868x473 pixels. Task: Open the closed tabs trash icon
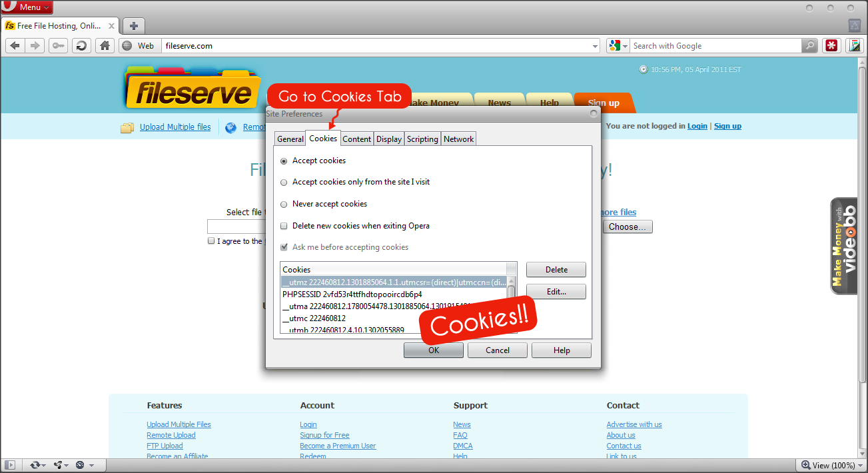855,25
